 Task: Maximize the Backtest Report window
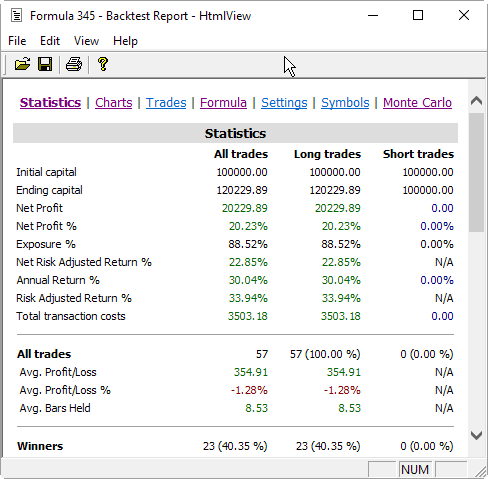coord(418,15)
